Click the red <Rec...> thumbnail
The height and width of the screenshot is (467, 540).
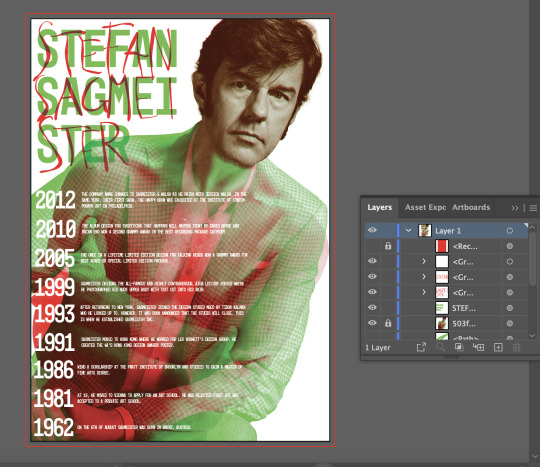click(442, 246)
